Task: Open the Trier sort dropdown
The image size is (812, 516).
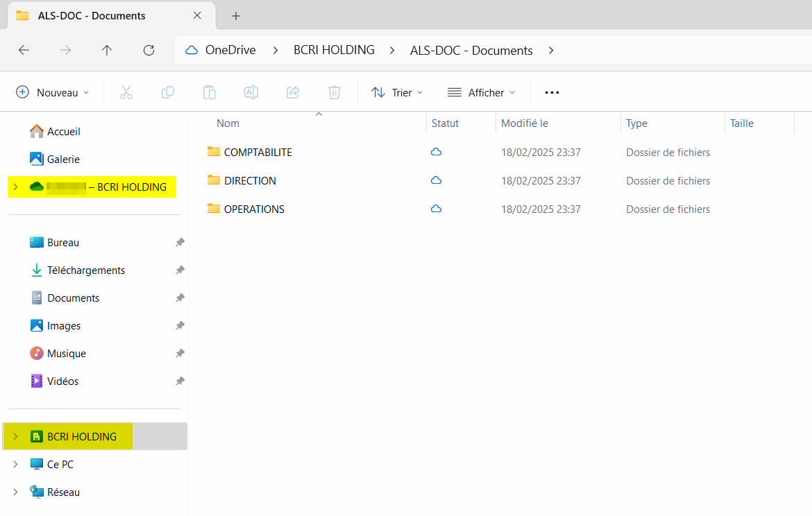Action: tap(397, 93)
